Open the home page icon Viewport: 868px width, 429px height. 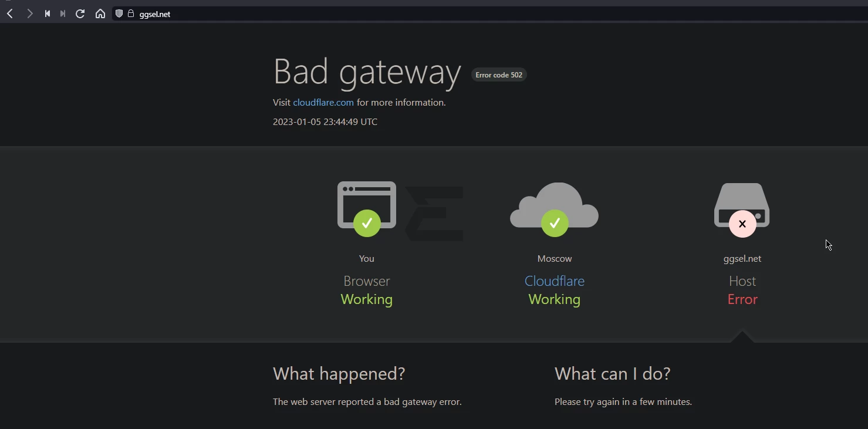point(100,13)
